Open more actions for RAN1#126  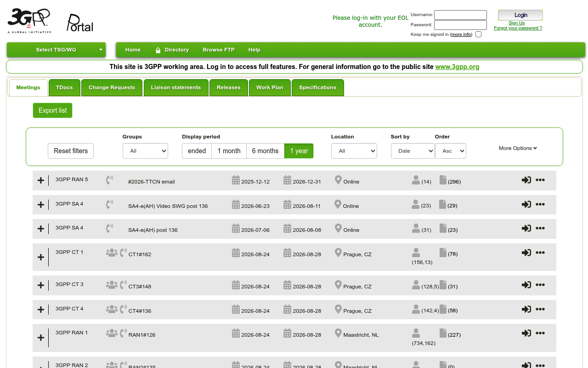[x=540, y=333]
